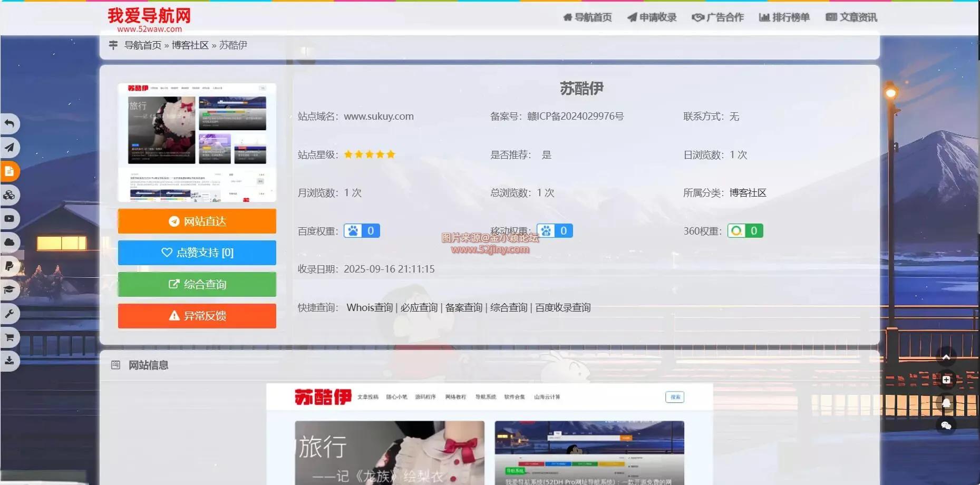Viewport: 980px width, 485px height.
Task: Select the PayPal icon in the left sidebar
Action: pos(9,266)
